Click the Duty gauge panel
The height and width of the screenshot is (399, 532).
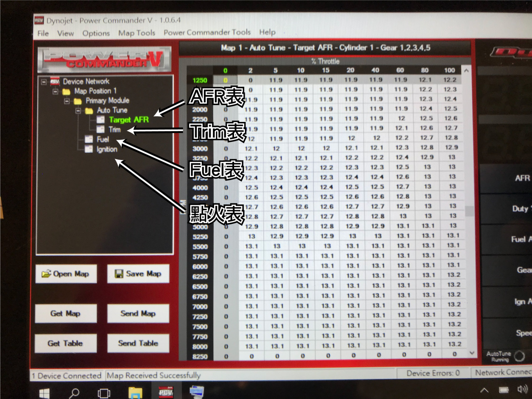[x=507, y=209]
